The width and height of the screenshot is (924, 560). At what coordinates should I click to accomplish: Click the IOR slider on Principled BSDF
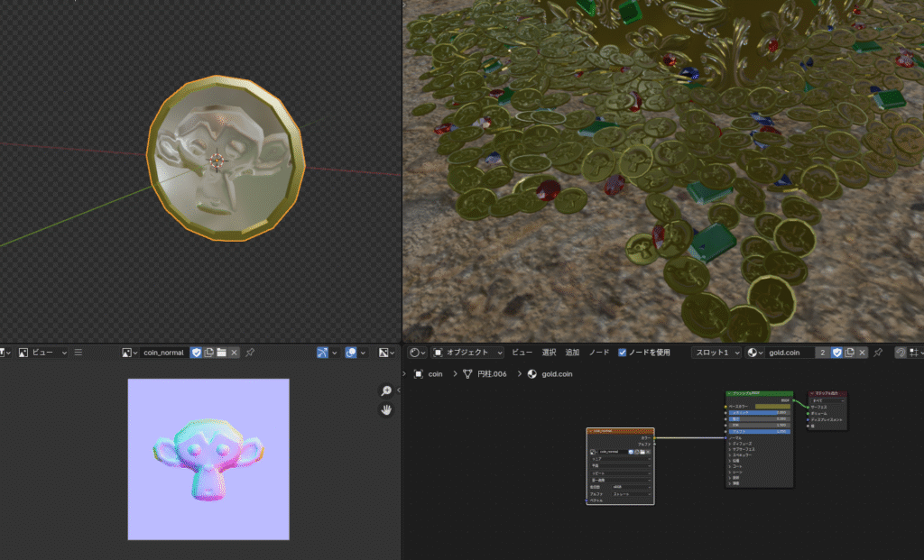pyautogui.click(x=759, y=425)
